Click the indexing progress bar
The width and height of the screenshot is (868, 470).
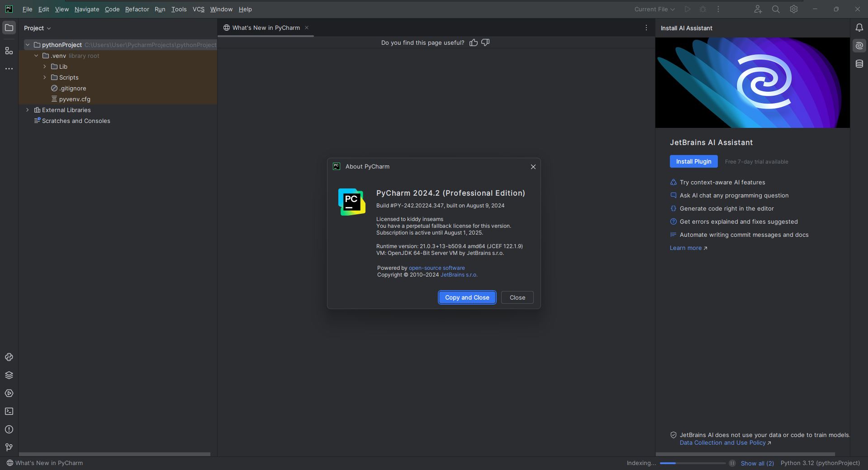coord(692,463)
